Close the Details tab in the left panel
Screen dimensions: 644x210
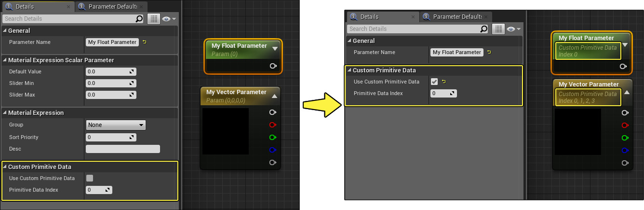click(x=68, y=7)
